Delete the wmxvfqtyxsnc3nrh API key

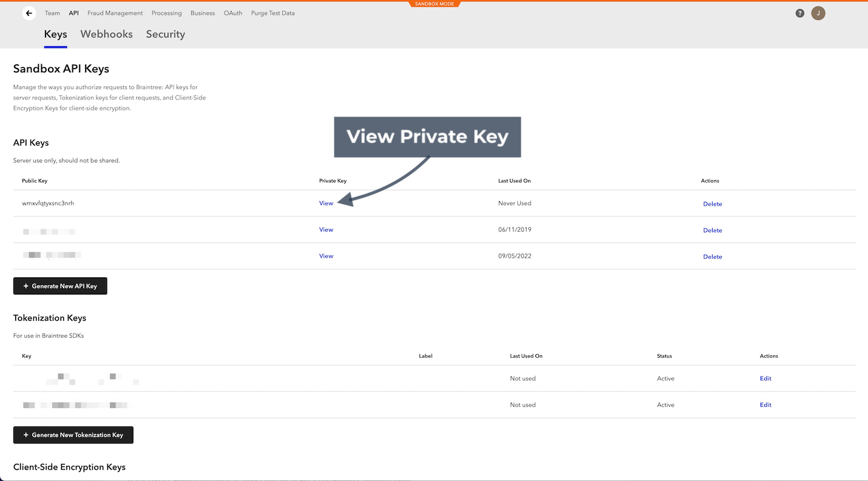(713, 204)
